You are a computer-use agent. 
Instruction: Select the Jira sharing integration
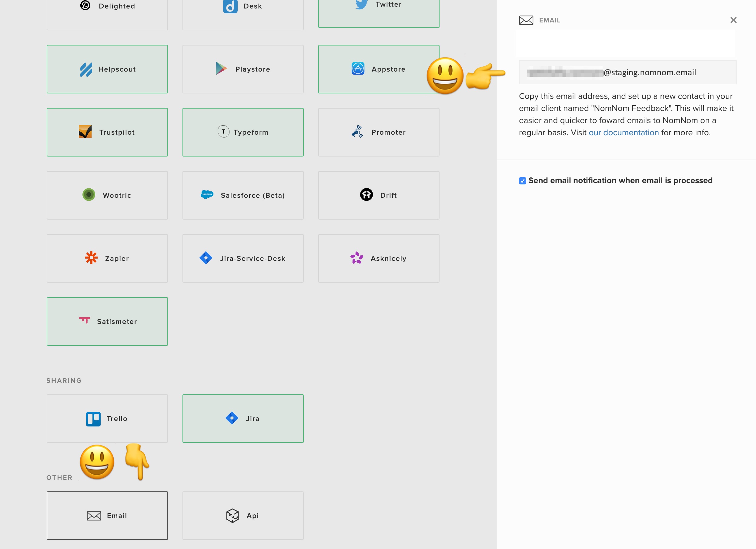tap(243, 418)
